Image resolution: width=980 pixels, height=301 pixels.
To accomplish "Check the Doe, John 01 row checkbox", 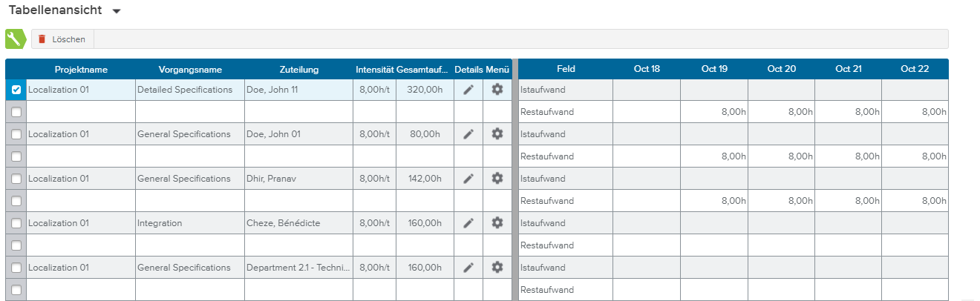I will pyautogui.click(x=16, y=134).
